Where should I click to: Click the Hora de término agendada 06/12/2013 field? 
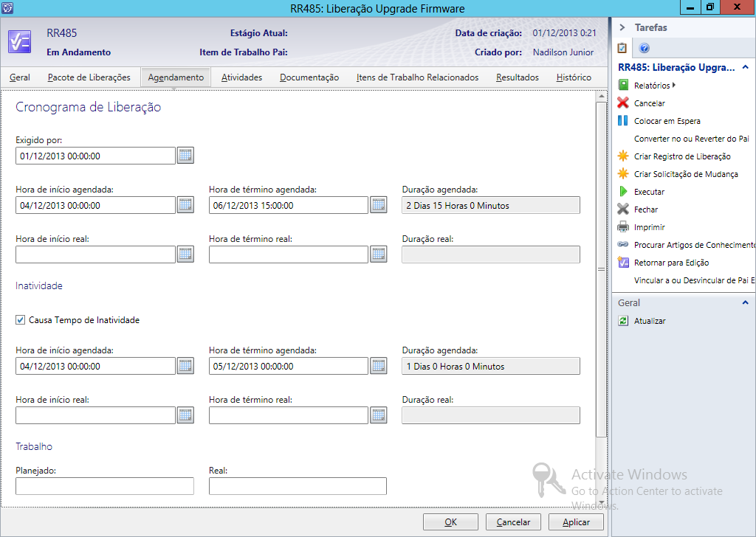click(289, 205)
